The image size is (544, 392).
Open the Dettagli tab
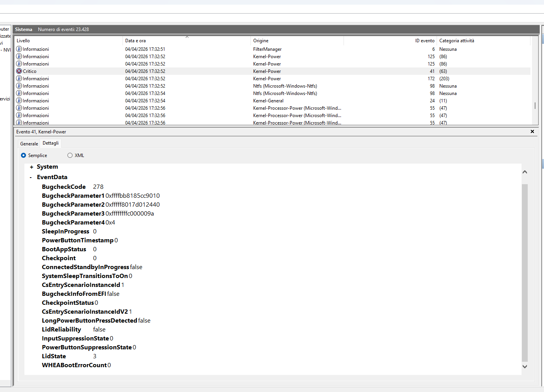51,143
